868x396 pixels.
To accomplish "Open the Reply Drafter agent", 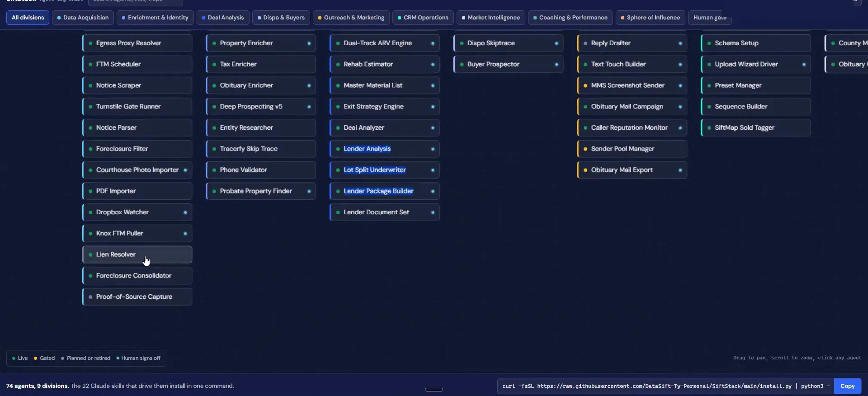I will pyautogui.click(x=632, y=43).
